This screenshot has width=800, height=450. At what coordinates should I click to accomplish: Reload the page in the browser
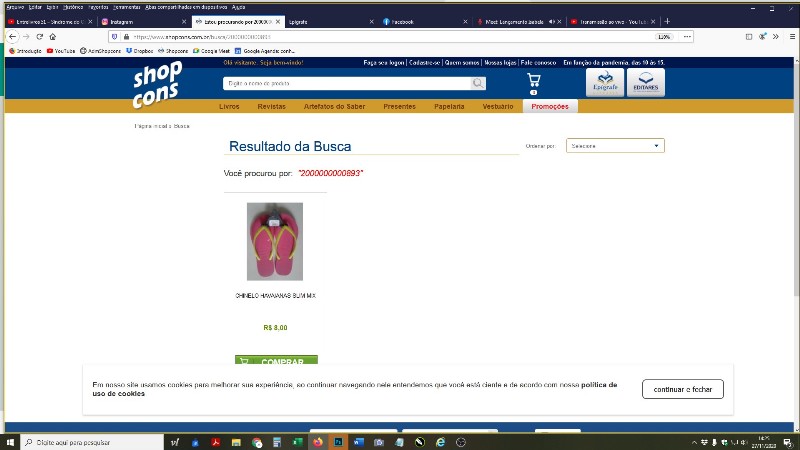[x=40, y=36]
